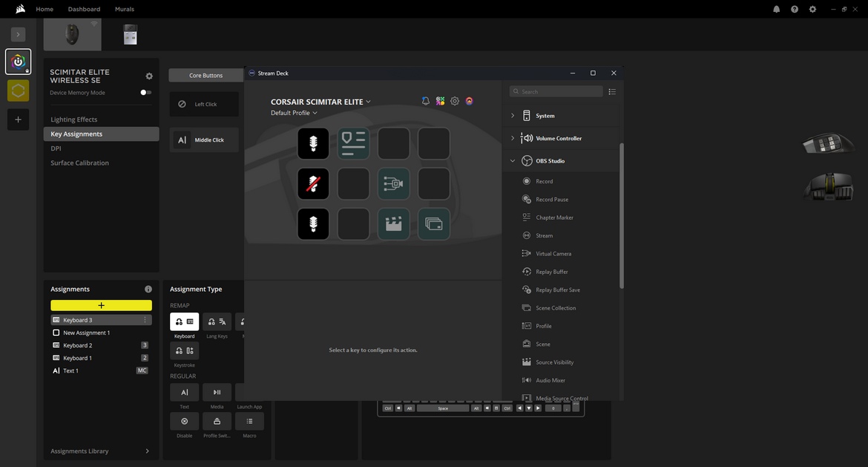Screen dimensions: 868x467
Task: Choose the Keystroke assignment type
Action: click(184, 350)
